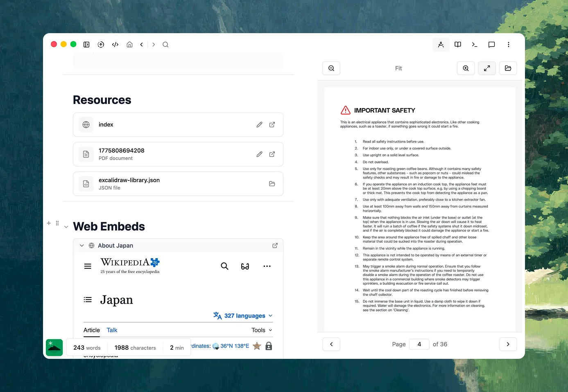
Task: Switch to the Talk tab
Action: (x=112, y=330)
